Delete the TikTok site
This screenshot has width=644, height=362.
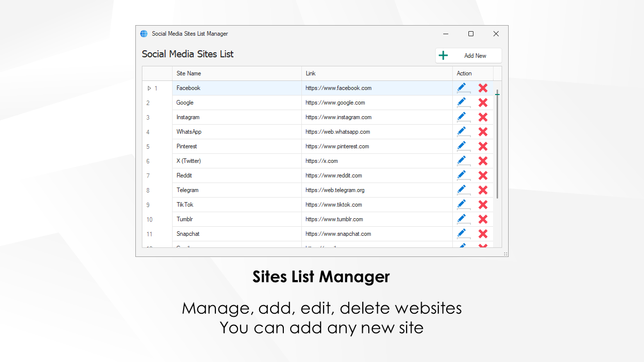(x=483, y=205)
